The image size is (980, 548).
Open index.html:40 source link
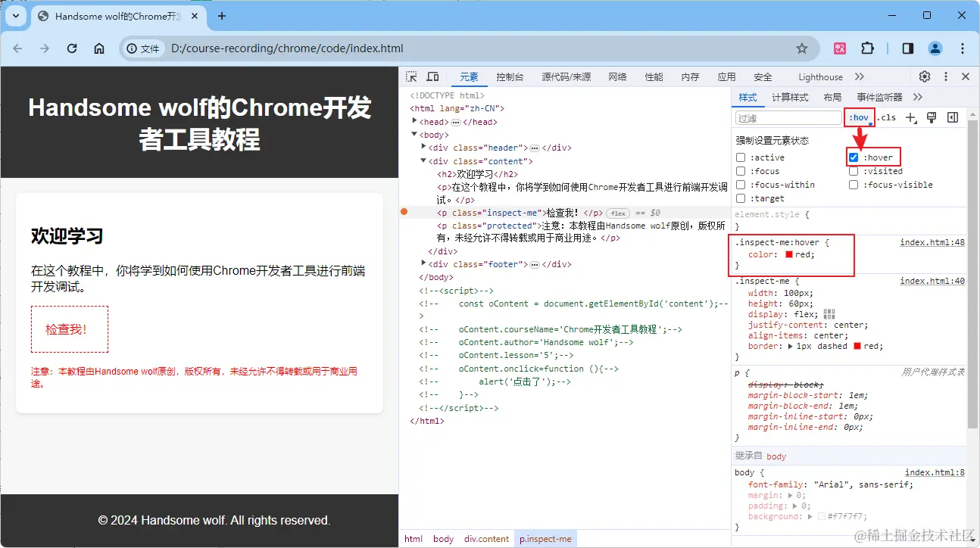[932, 281]
